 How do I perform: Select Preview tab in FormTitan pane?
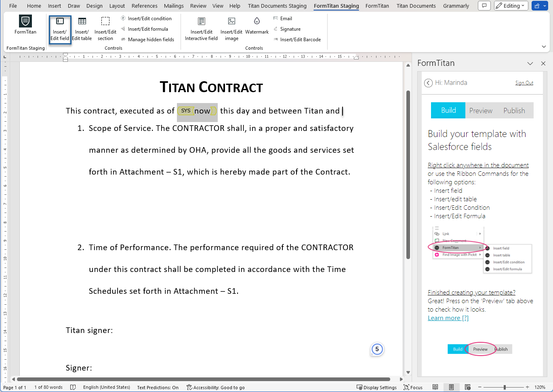[481, 110]
